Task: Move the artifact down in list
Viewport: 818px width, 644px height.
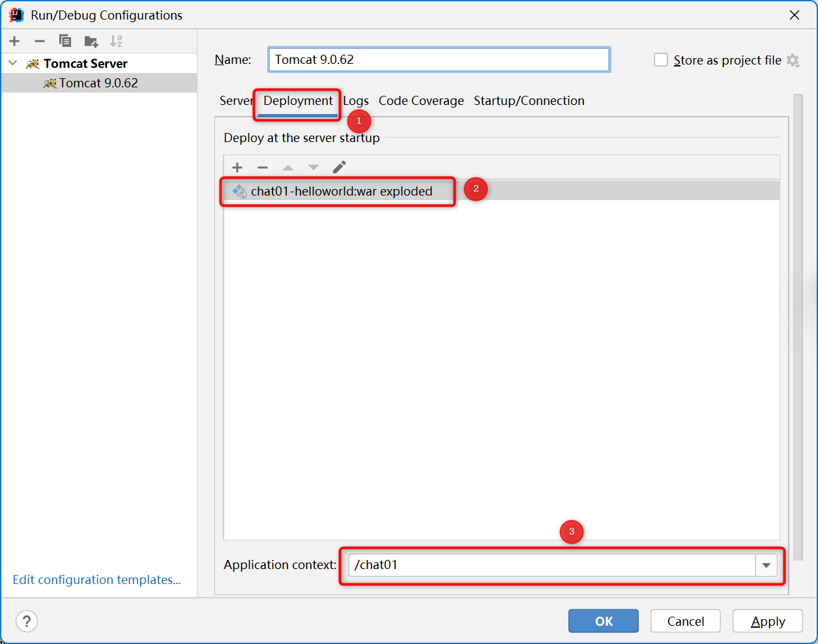Action: 314,168
